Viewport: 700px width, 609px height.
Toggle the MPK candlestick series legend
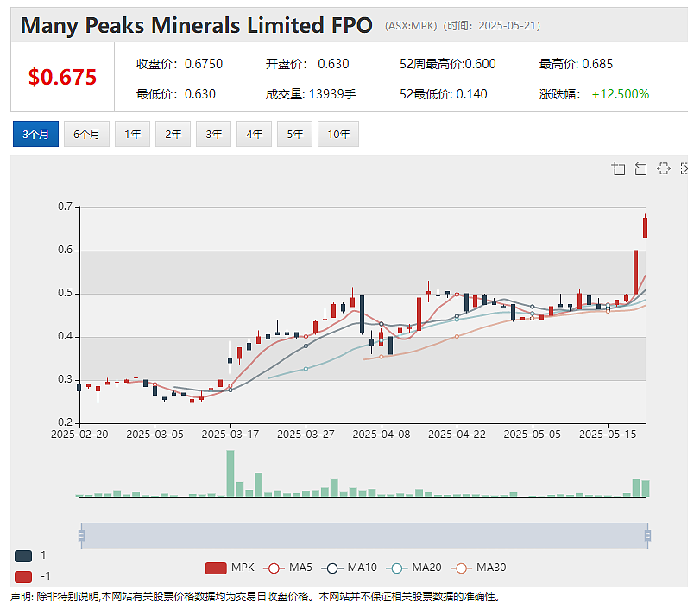click(230, 568)
